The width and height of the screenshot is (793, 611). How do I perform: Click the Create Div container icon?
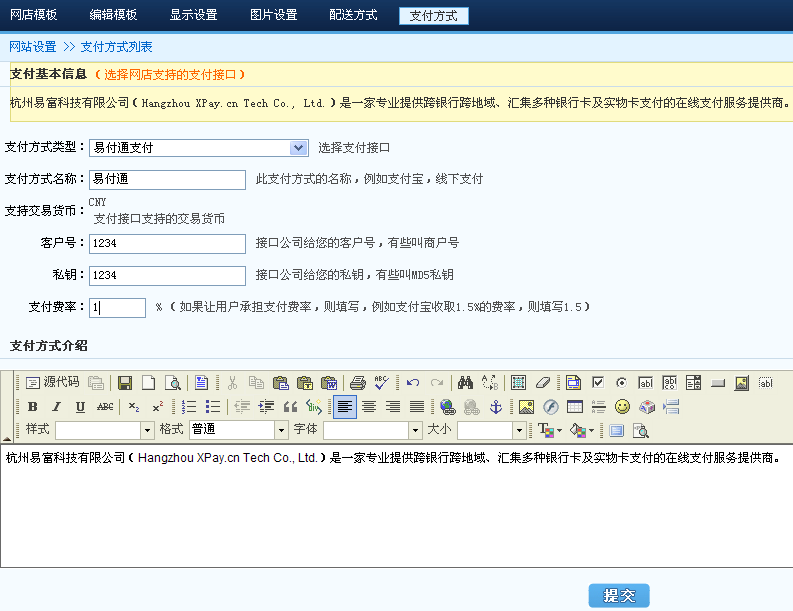click(314, 407)
